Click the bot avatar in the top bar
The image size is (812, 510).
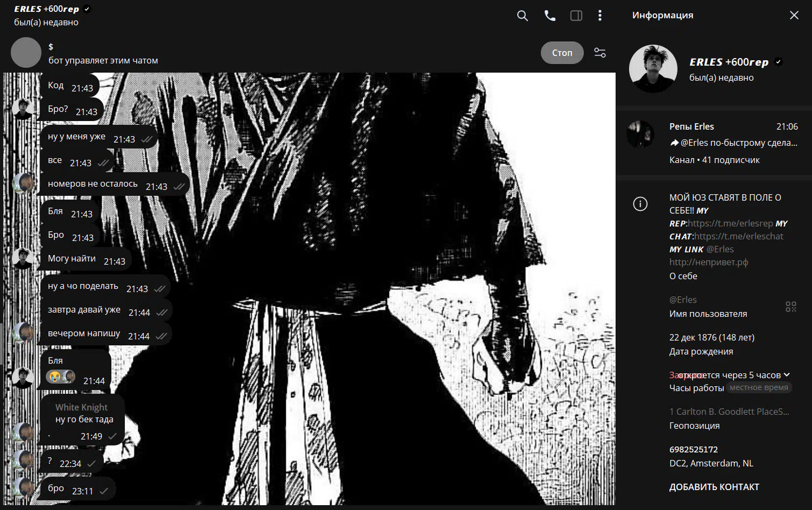pyautogui.click(x=26, y=53)
